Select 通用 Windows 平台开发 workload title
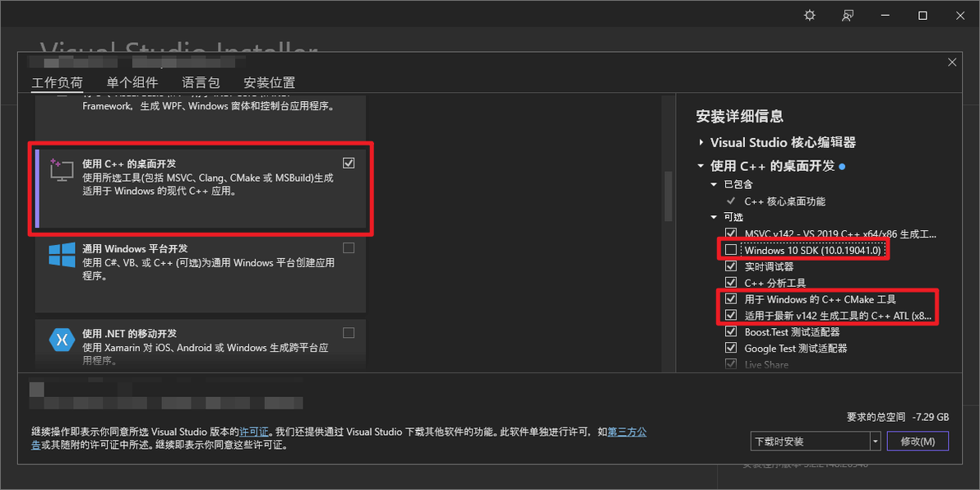Screen dimensions: 980x490 tap(135, 248)
